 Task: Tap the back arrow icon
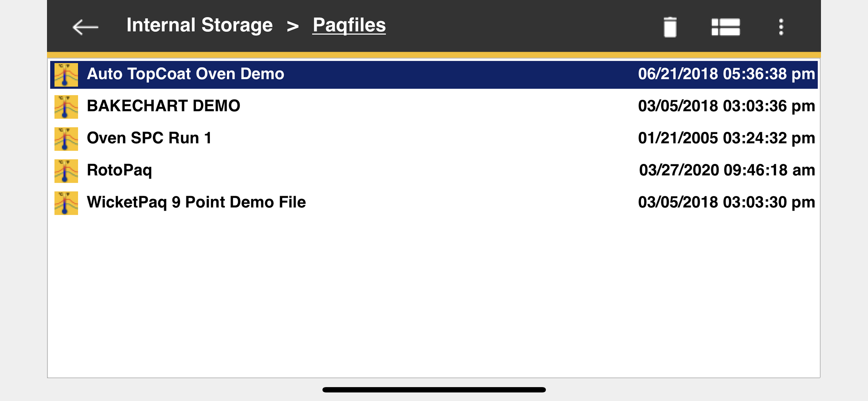tap(86, 27)
